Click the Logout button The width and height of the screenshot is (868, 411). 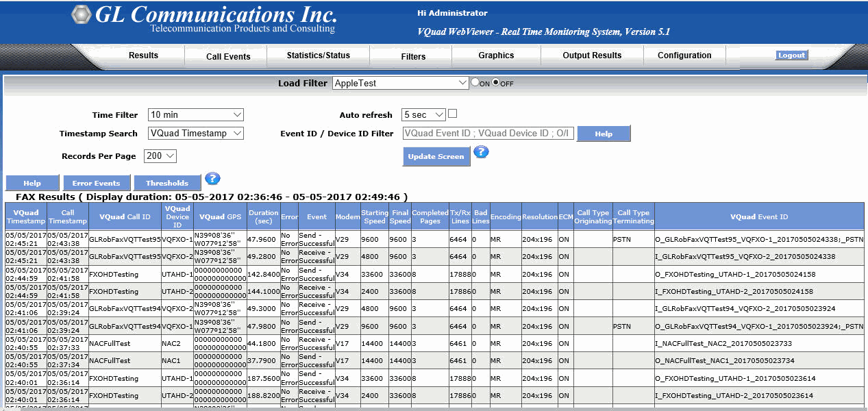tap(791, 55)
